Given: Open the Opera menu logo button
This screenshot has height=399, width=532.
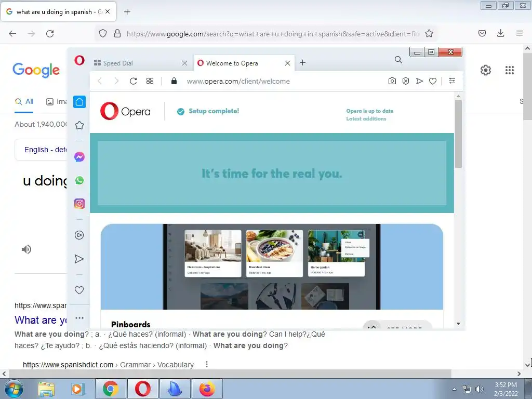Looking at the screenshot, I should (x=79, y=60).
